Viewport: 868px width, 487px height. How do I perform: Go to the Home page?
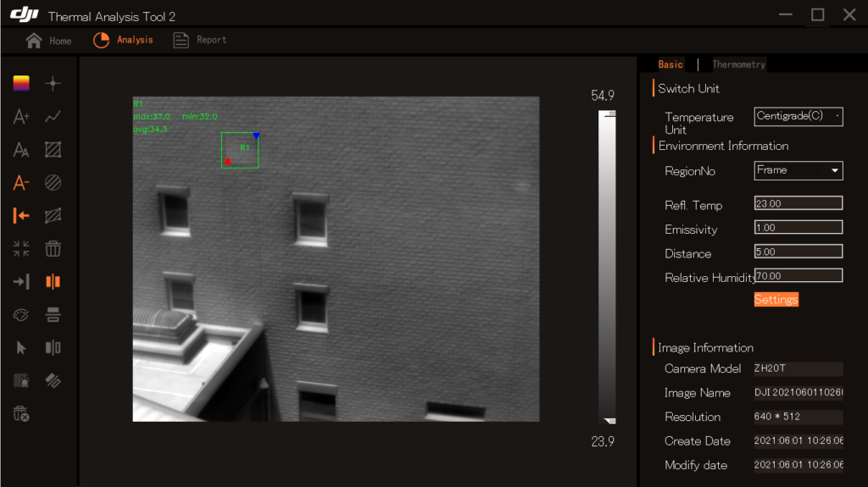(48, 41)
